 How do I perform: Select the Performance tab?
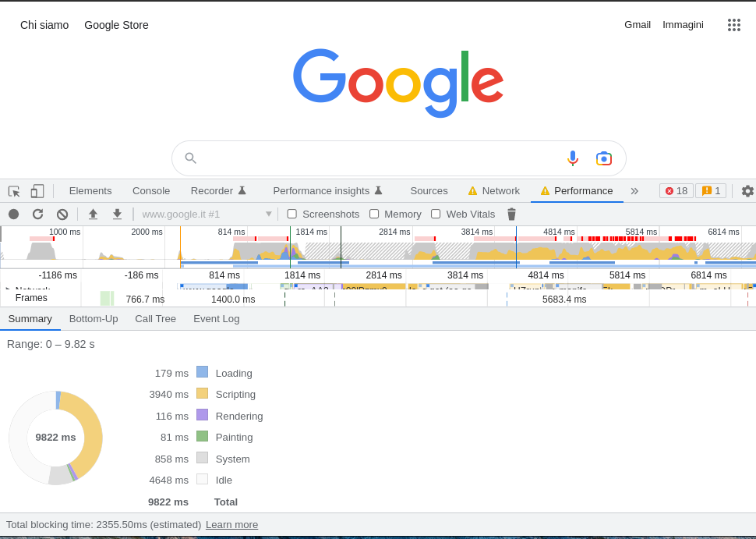tap(577, 191)
